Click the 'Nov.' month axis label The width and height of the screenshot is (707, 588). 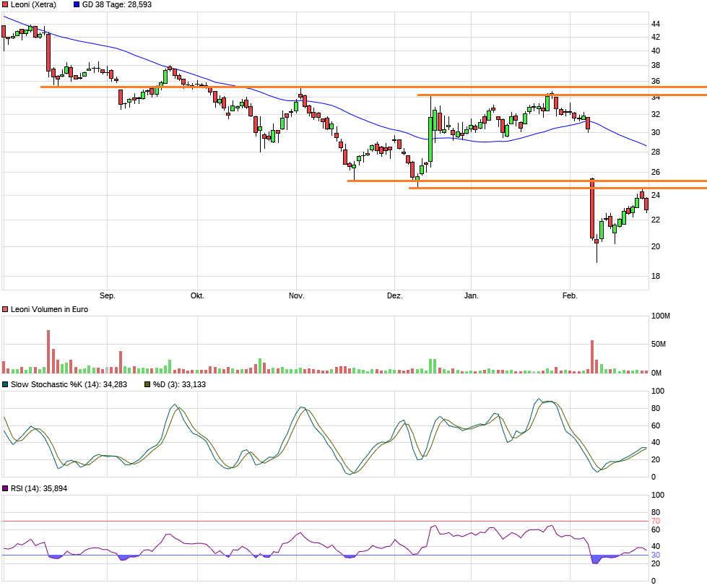coord(296,295)
